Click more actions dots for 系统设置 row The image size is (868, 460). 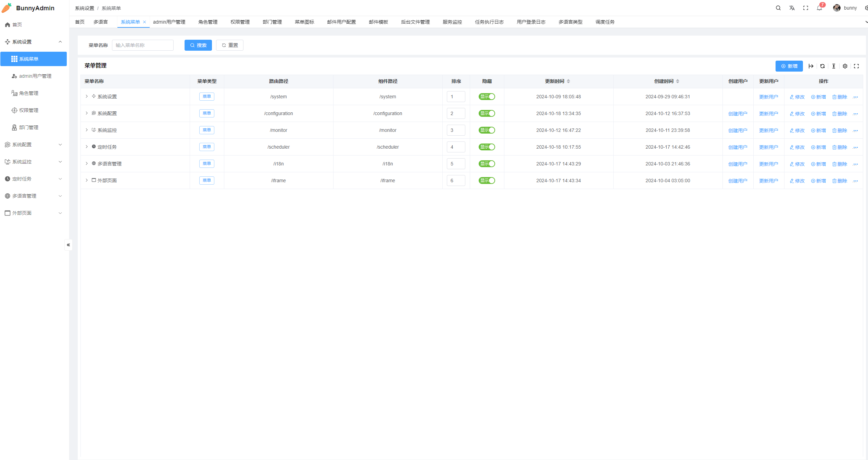(x=855, y=97)
